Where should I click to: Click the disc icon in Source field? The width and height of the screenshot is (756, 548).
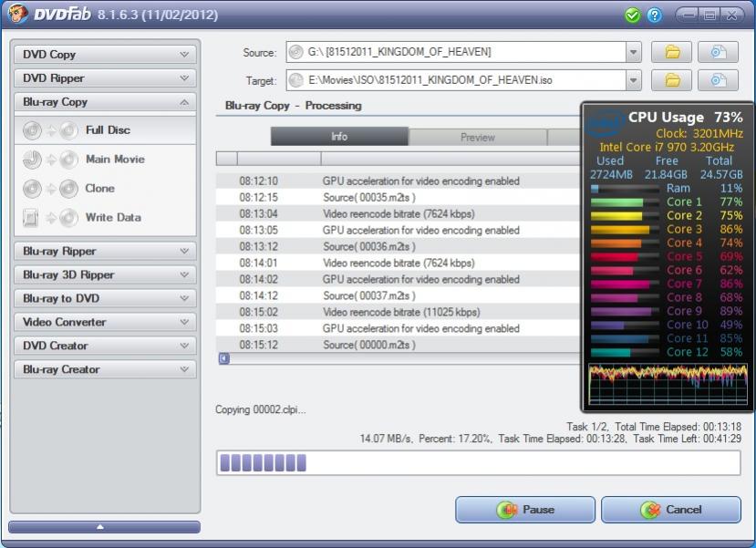(296, 52)
